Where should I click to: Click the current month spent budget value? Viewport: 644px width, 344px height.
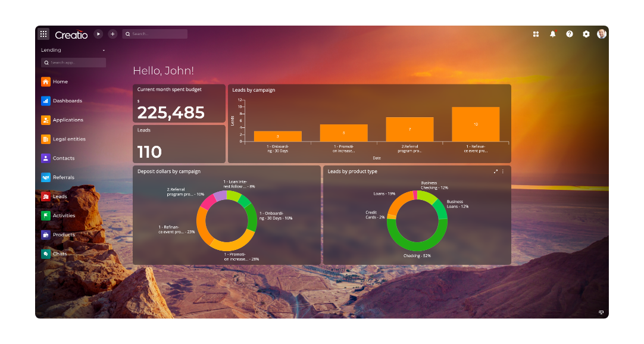tap(171, 112)
